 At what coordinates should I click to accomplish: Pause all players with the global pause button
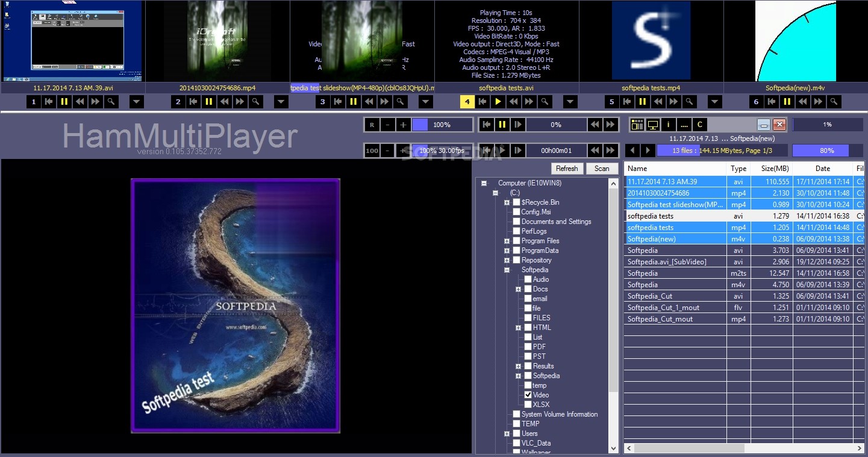[x=502, y=125]
